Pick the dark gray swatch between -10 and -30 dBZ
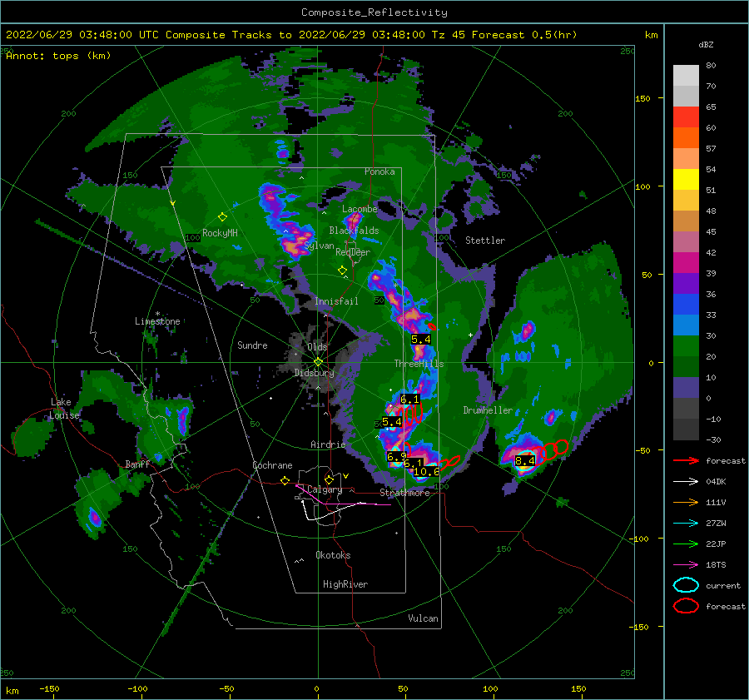This screenshot has height=700, width=749. 686,429
